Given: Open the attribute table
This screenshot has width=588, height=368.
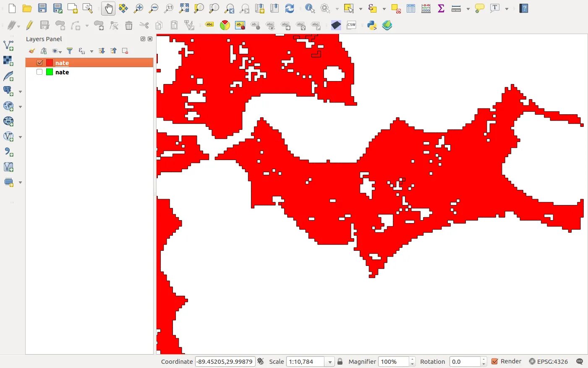Looking at the screenshot, I should 411,8.
